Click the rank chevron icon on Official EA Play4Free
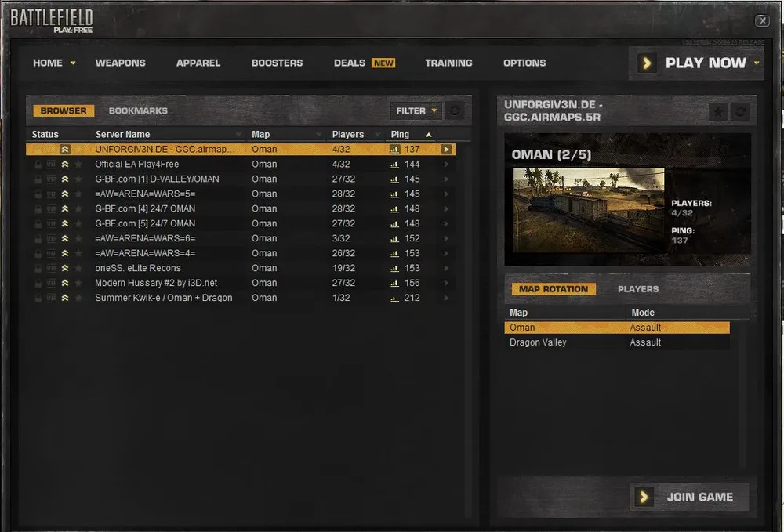This screenshot has height=532, width=784. (x=65, y=165)
